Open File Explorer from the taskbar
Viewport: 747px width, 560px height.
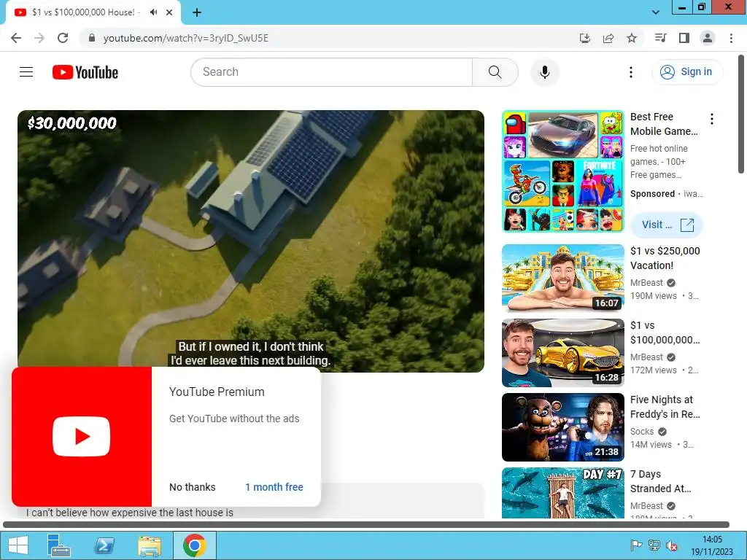149,545
